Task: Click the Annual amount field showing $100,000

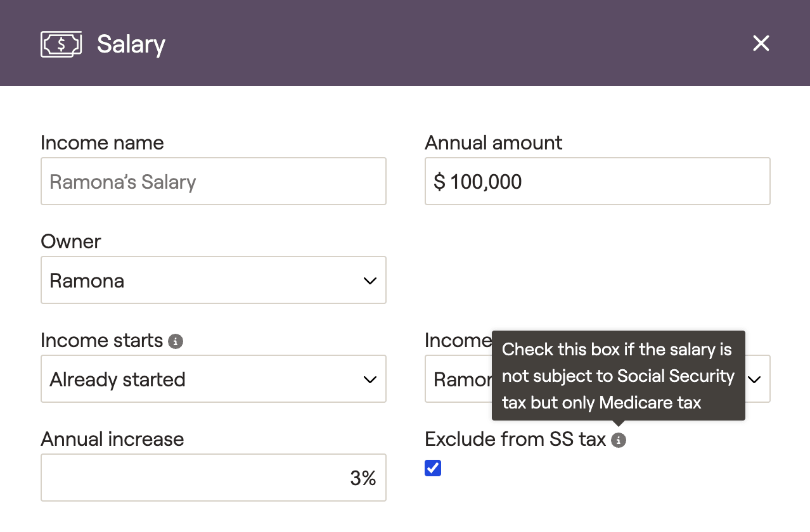Action: click(598, 181)
